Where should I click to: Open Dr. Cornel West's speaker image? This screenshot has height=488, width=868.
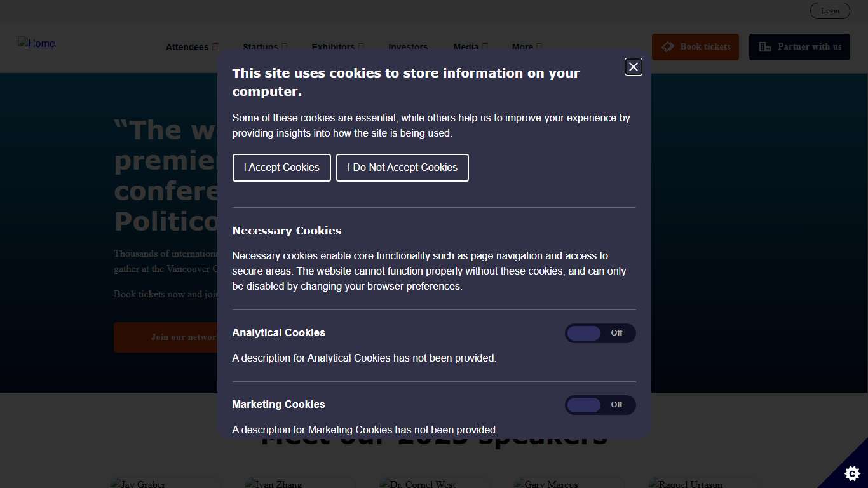(417, 484)
